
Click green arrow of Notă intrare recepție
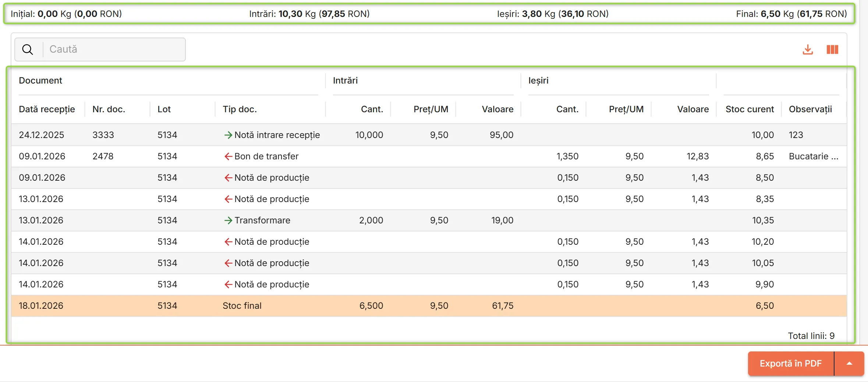pos(228,135)
